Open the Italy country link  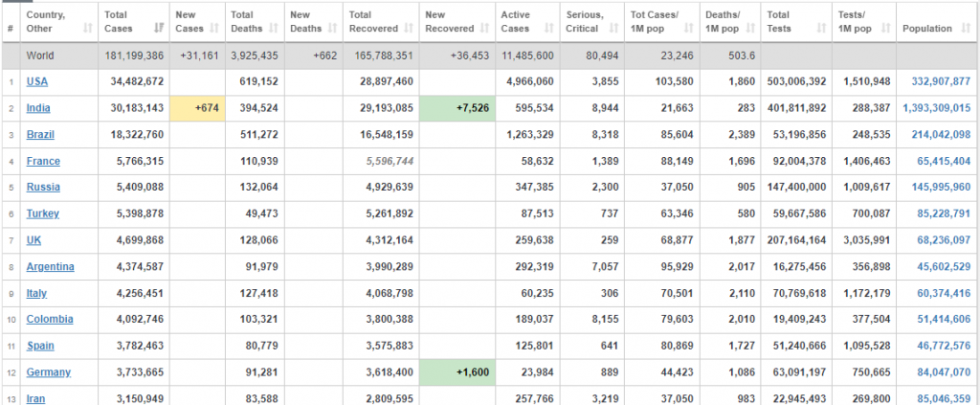[x=36, y=293]
